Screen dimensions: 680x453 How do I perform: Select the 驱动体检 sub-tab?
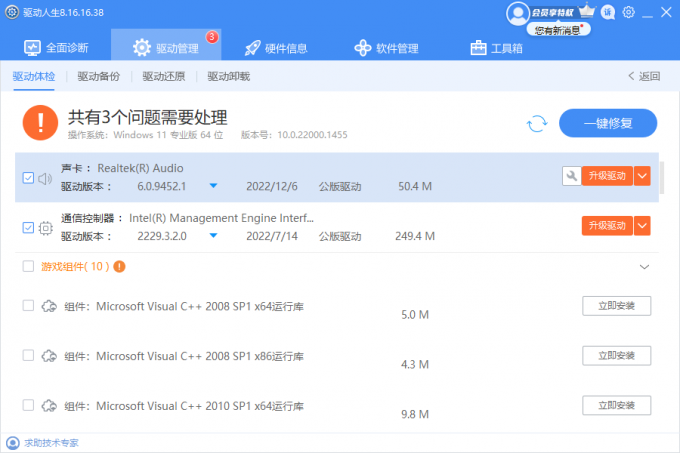click(34, 77)
